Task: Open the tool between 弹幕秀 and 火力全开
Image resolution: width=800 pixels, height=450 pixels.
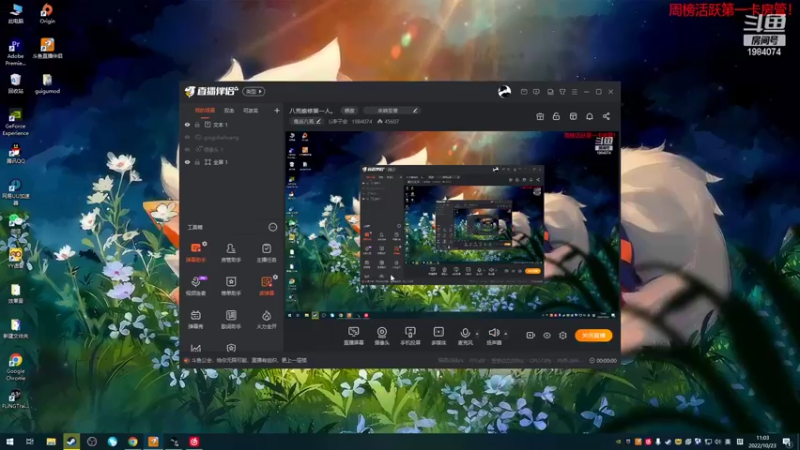Action: pos(231,319)
